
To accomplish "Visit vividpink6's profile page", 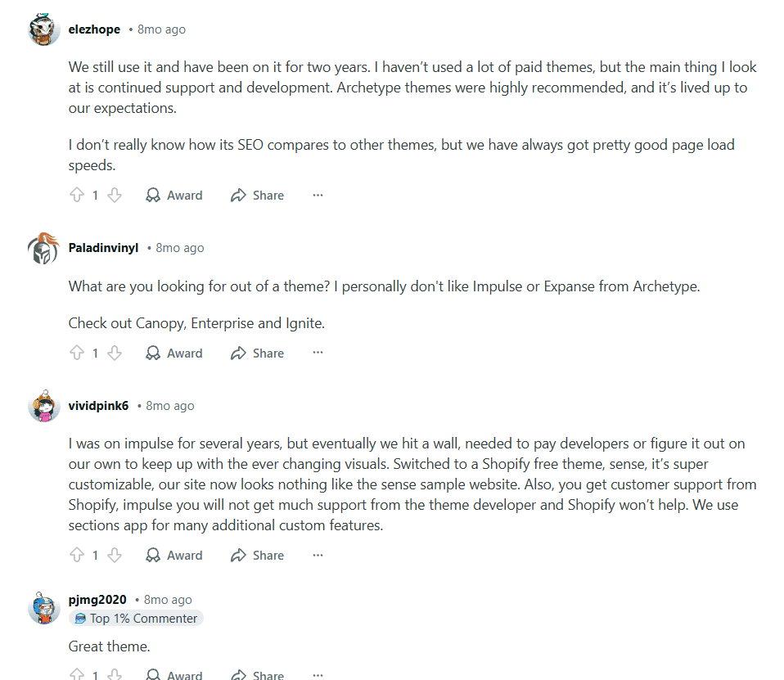I will click(x=98, y=405).
